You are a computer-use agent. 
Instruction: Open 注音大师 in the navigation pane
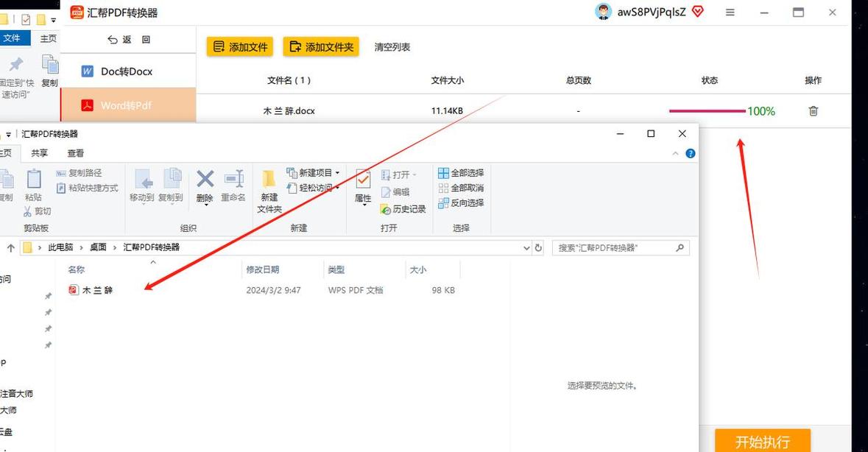coord(17,393)
